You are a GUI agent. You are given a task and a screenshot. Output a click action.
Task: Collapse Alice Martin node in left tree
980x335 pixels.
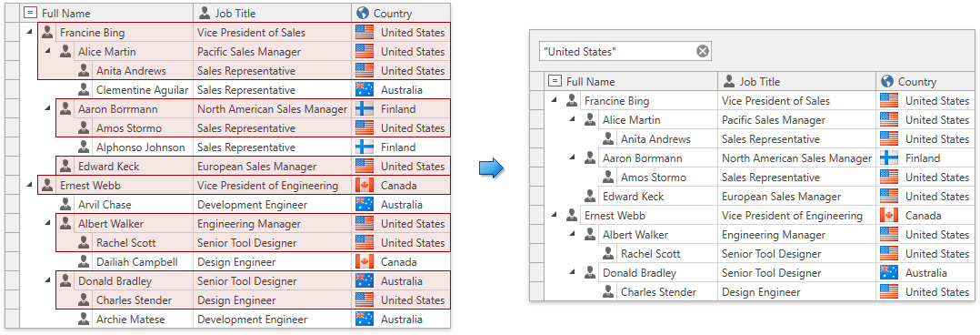(x=47, y=51)
